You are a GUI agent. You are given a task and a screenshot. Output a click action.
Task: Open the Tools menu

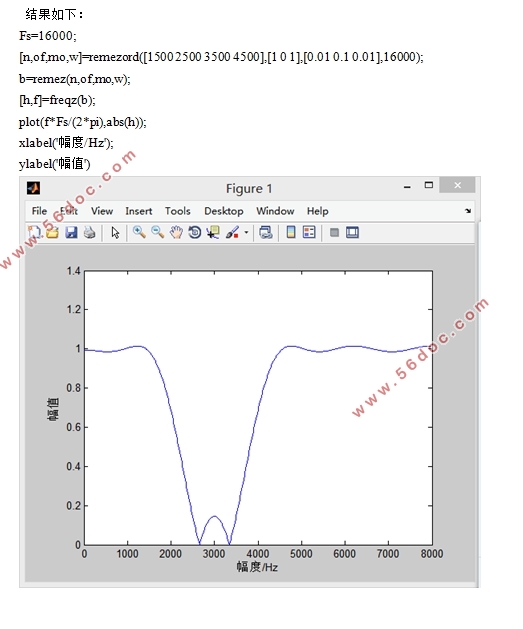point(177,211)
